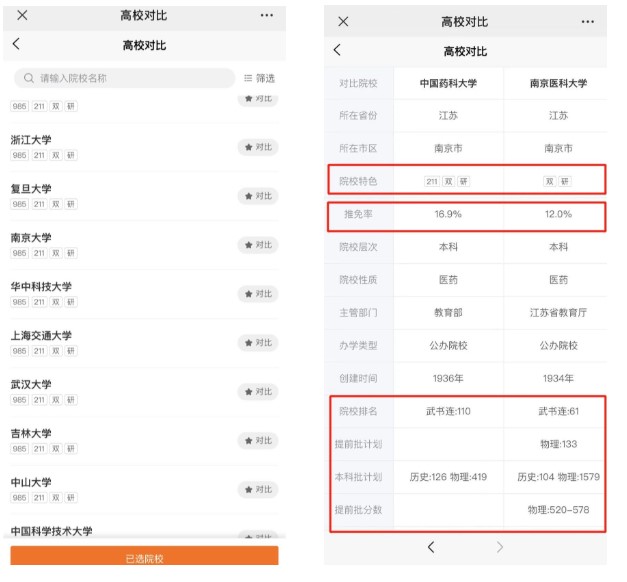Click the 教育部 cell
The image size is (627, 582).
coord(448,312)
